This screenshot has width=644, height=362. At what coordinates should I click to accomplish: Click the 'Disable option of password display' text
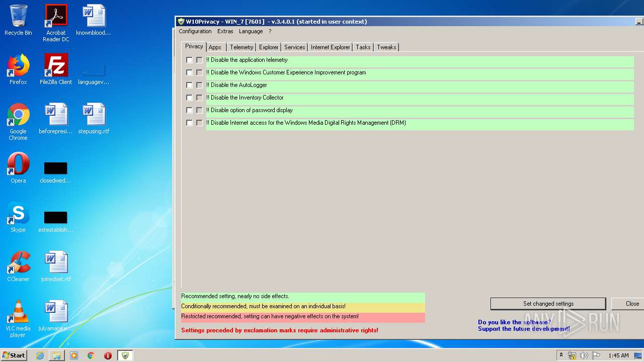point(249,110)
